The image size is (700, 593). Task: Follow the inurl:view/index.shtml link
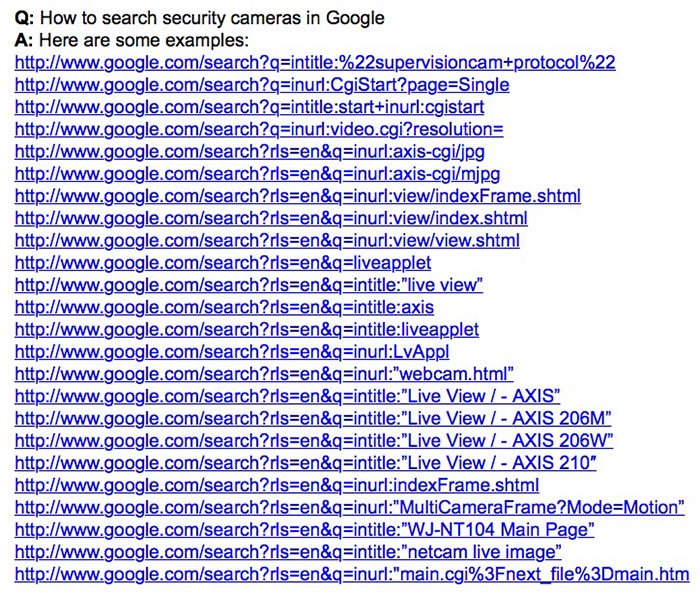(x=271, y=218)
